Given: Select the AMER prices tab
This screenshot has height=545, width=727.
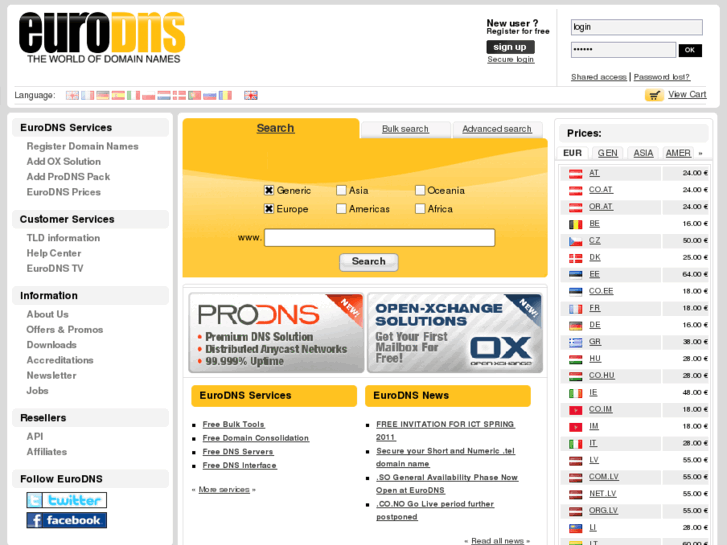Looking at the screenshot, I should pos(678,153).
